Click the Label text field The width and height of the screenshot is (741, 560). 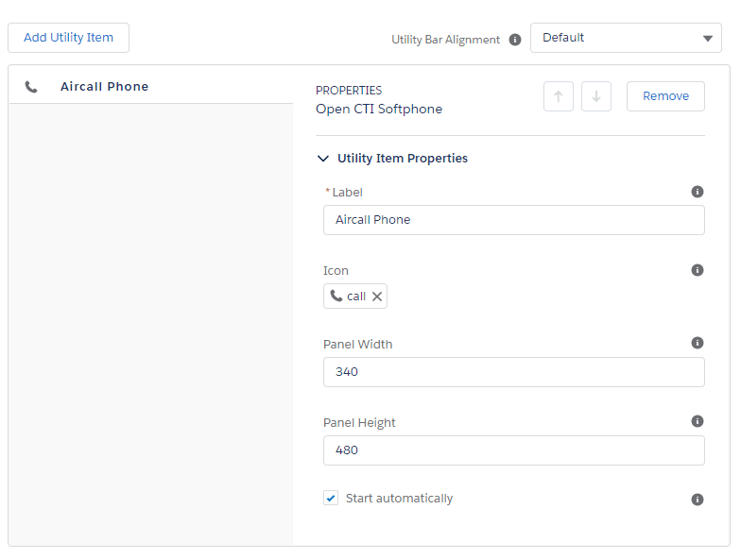(x=513, y=220)
